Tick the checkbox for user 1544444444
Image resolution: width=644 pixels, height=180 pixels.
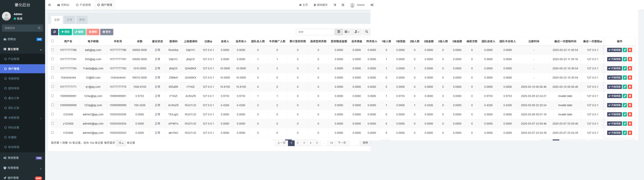pos(52,77)
